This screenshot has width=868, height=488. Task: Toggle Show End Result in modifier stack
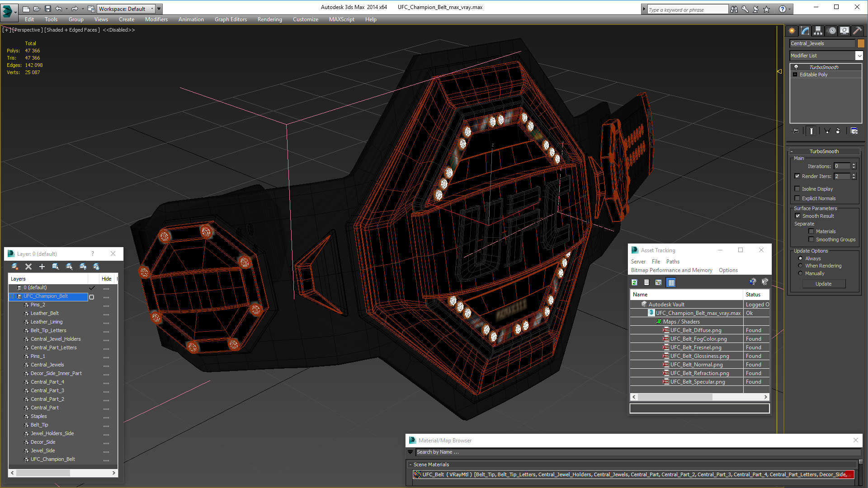coord(811,131)
